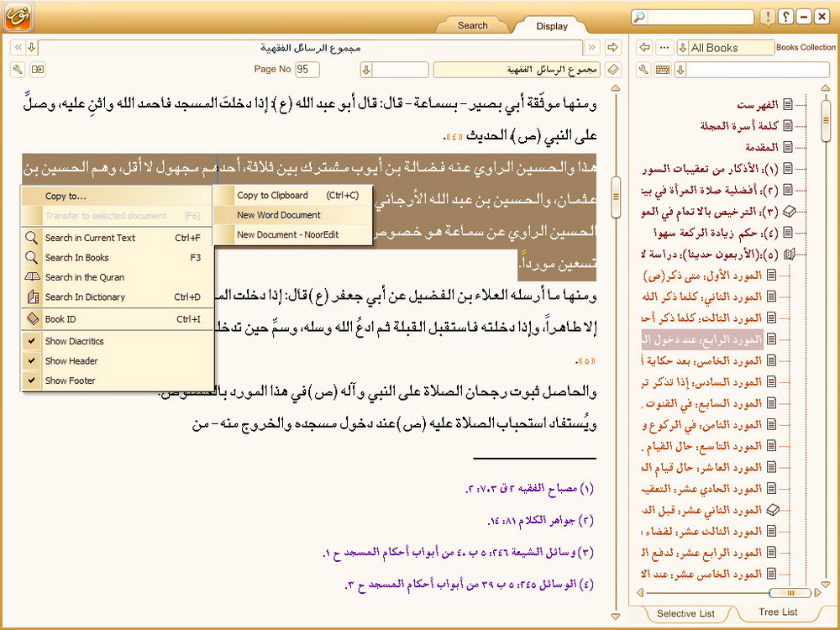Click the tree list's vertical scrollbar thumb

(x=826, y=120)
